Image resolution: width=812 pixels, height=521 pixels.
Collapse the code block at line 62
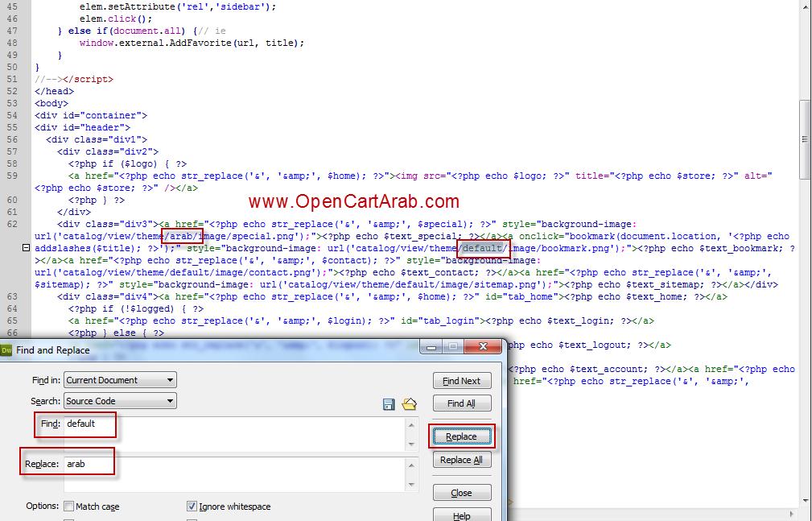26,248
